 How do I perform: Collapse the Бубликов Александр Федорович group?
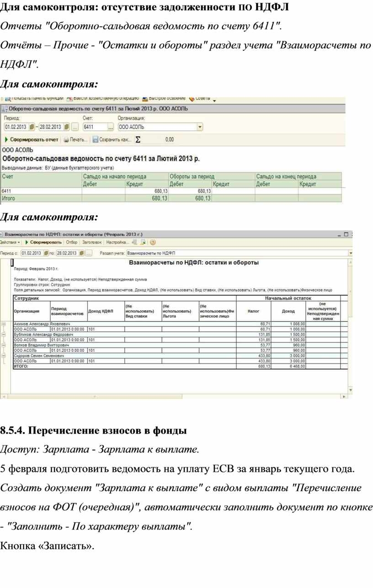[3, 335]
